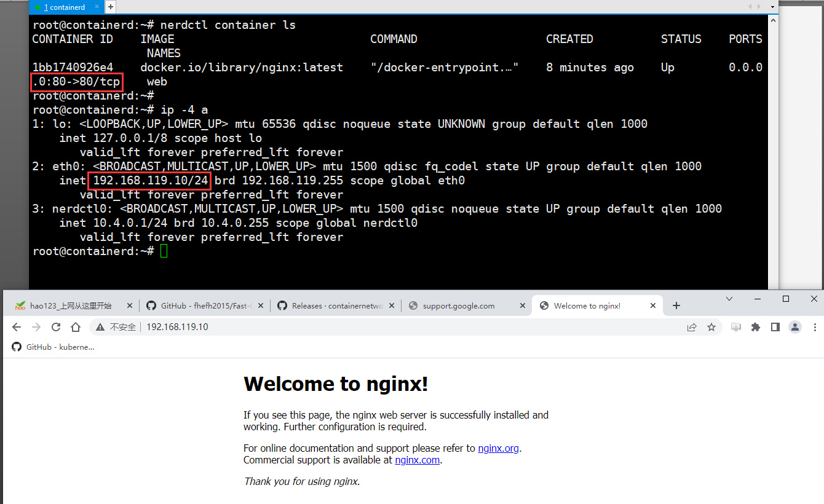
Task: Open the GitHub - kuberne... bookmark
Action: point(53,347)
